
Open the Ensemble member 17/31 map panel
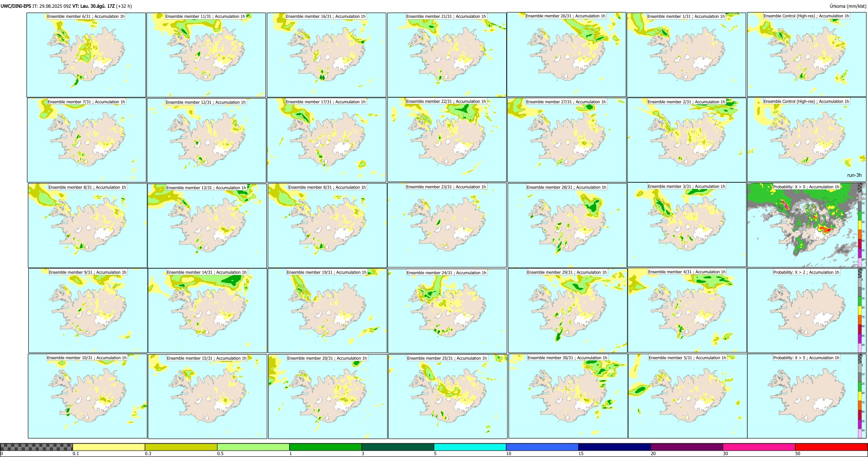point(327,140)
